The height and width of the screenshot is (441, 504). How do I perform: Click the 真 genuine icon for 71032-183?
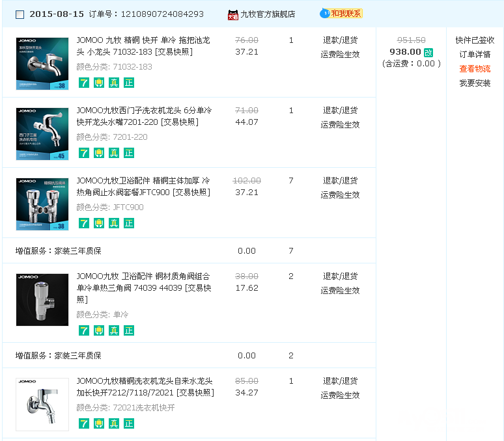[114, 83]
